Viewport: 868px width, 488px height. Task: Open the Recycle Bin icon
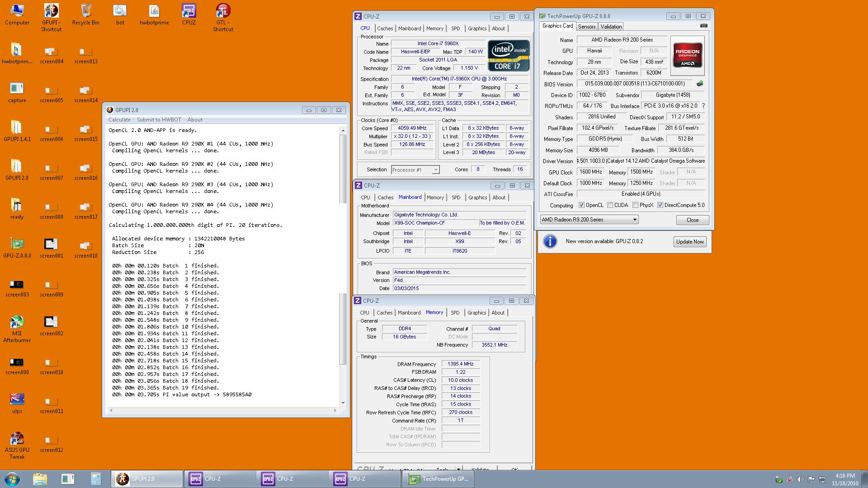click(86, 15)
